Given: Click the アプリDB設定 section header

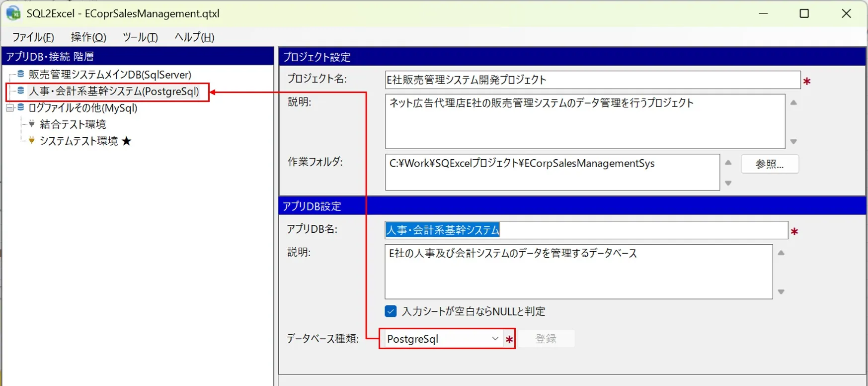Looking at the screenshot, I should coord(572,206).
